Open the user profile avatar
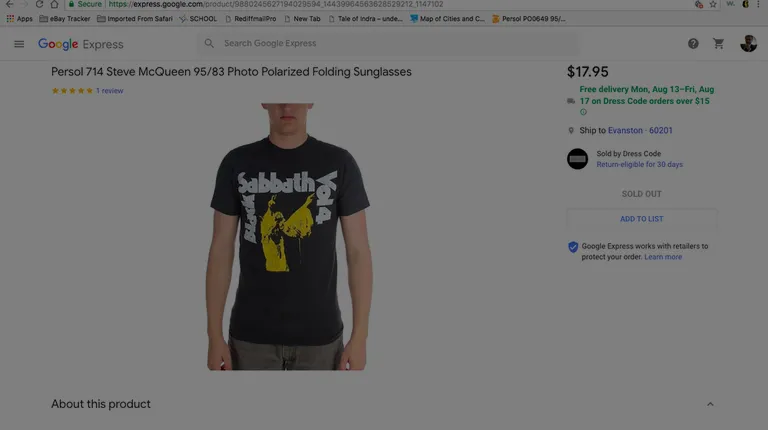 click(748, 44)
